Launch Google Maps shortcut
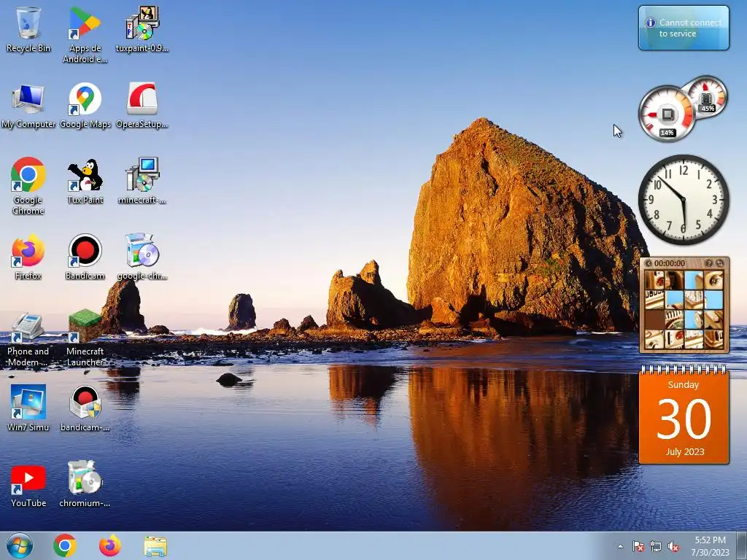747x560 pixels. click(85, 106)
